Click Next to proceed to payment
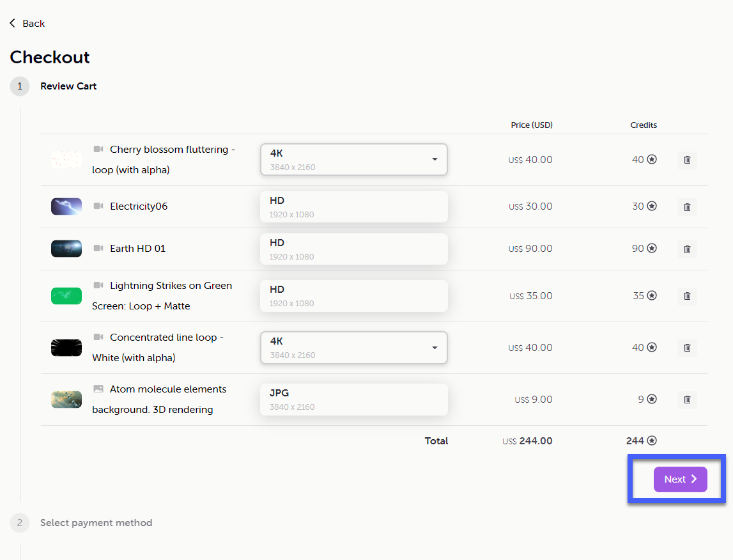The height and width of the screenshot is (560, 733). tap(680, 479)
